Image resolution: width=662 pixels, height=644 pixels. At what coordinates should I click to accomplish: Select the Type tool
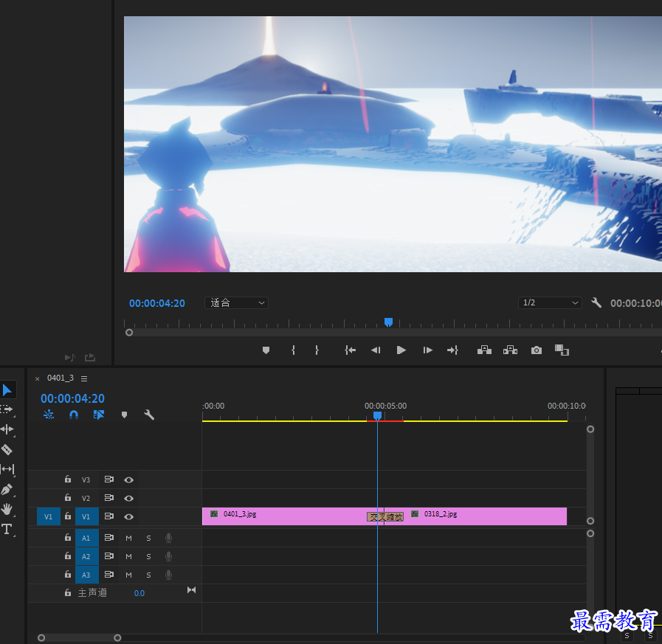pyautogui.click(x=7, y=529)
